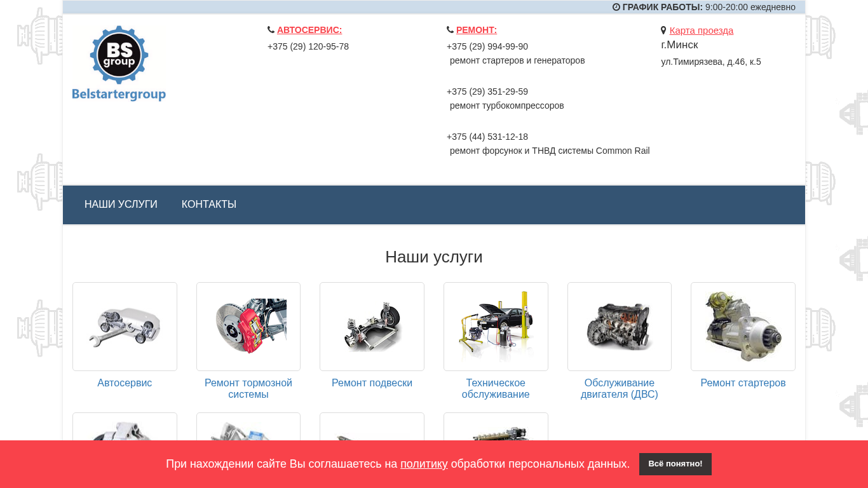
Task: Click the г.Минск city text
Action: click(679, 45)
